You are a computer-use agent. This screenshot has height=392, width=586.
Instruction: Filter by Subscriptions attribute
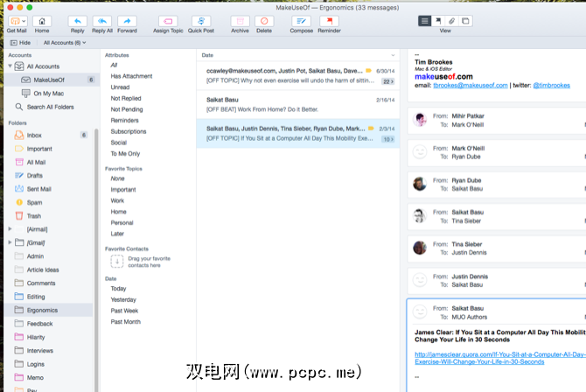pyautogui.click(x=129, y=131)
